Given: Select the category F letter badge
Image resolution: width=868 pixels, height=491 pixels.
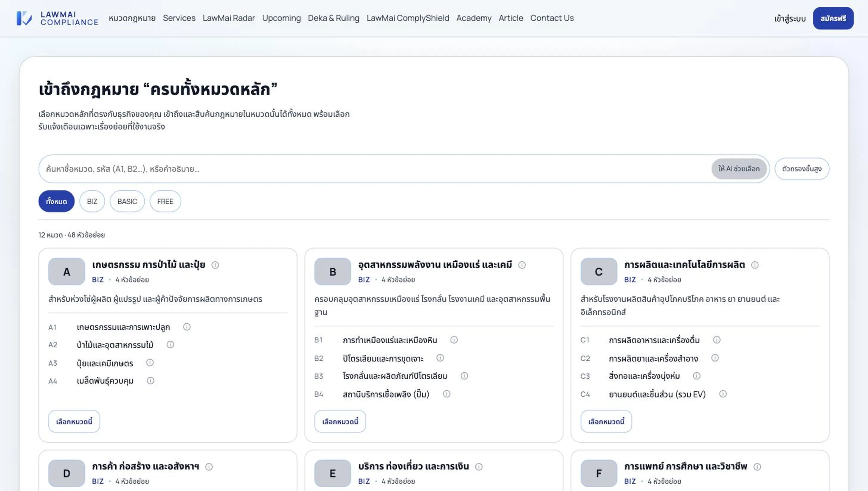Looking at the screenshot, I should point(599,473).
